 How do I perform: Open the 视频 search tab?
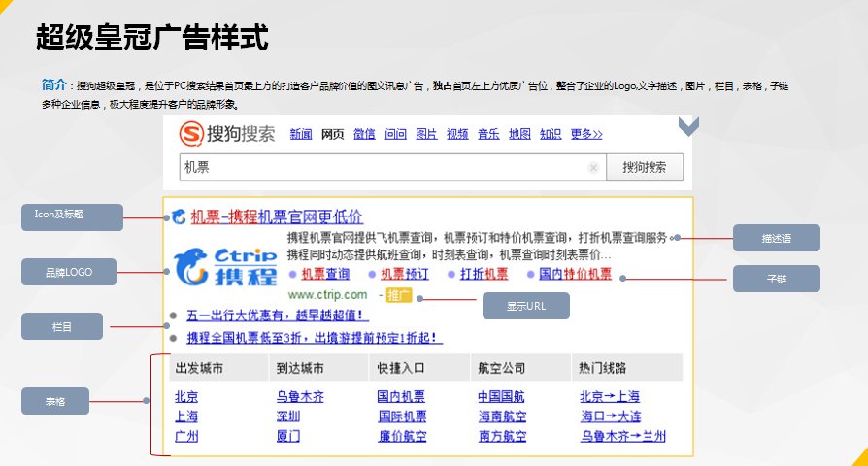pos(457,134)
